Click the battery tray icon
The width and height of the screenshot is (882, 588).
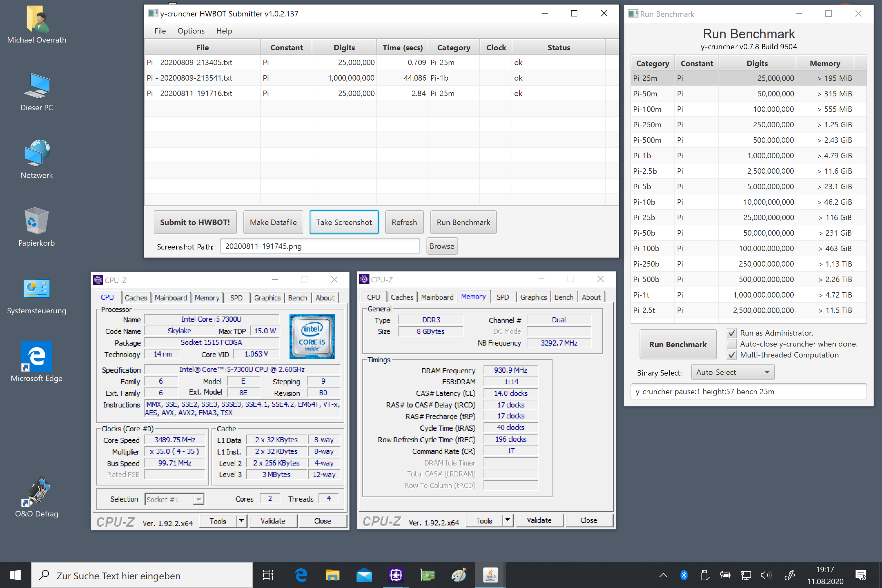725,575
